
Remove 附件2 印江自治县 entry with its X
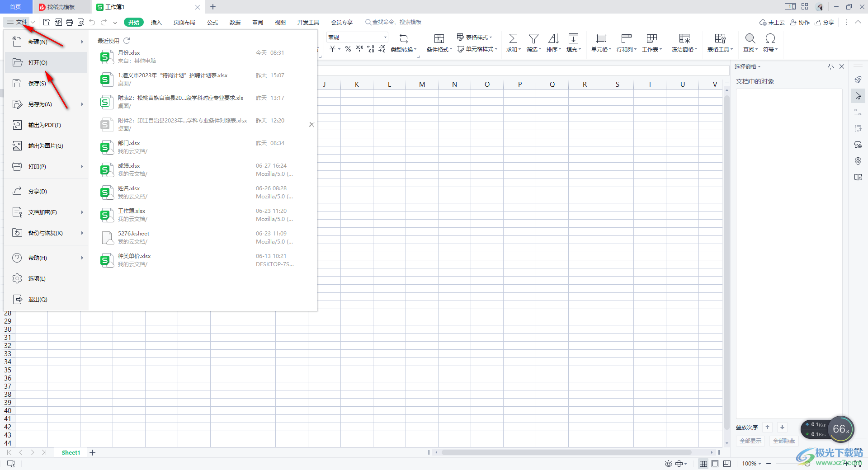click(x=311, y=124)
